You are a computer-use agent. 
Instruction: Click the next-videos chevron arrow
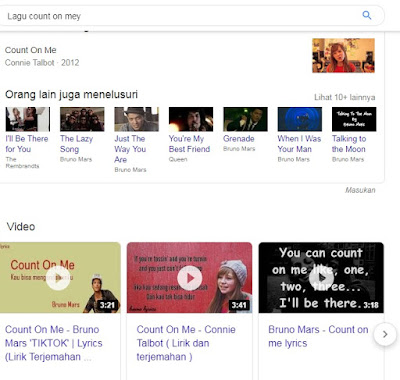(385, 334)
